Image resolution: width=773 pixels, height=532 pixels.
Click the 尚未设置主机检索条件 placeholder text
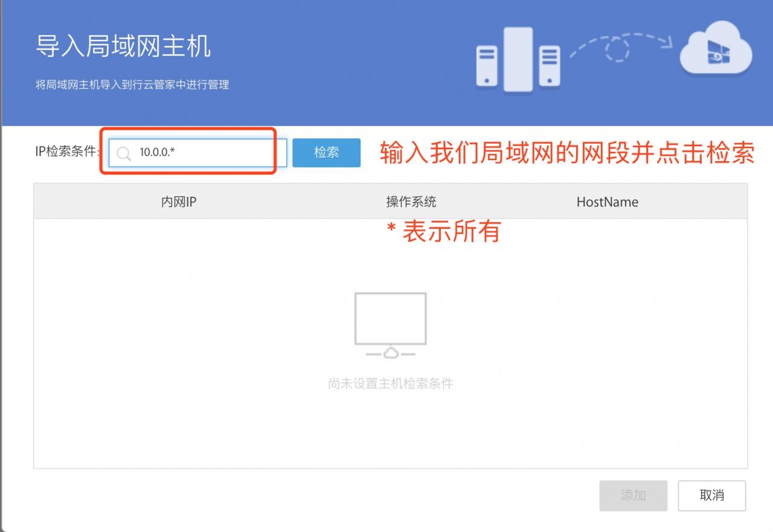click(390, 383)
